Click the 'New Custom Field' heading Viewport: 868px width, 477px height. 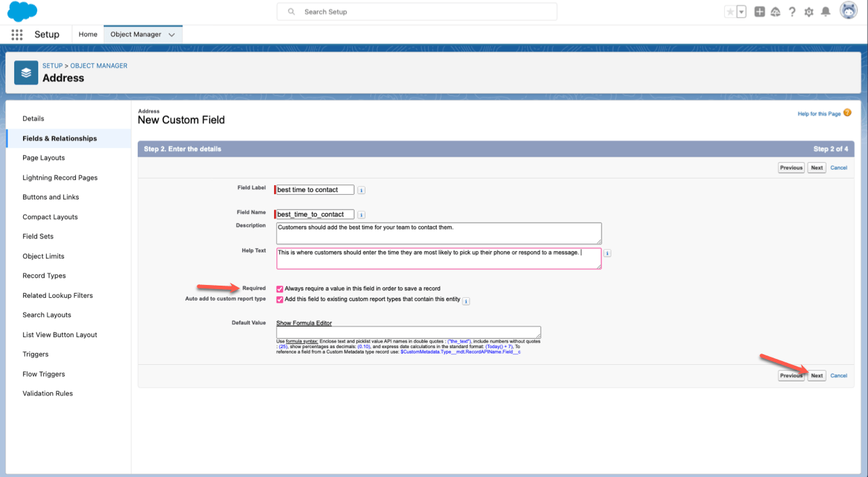181,120
